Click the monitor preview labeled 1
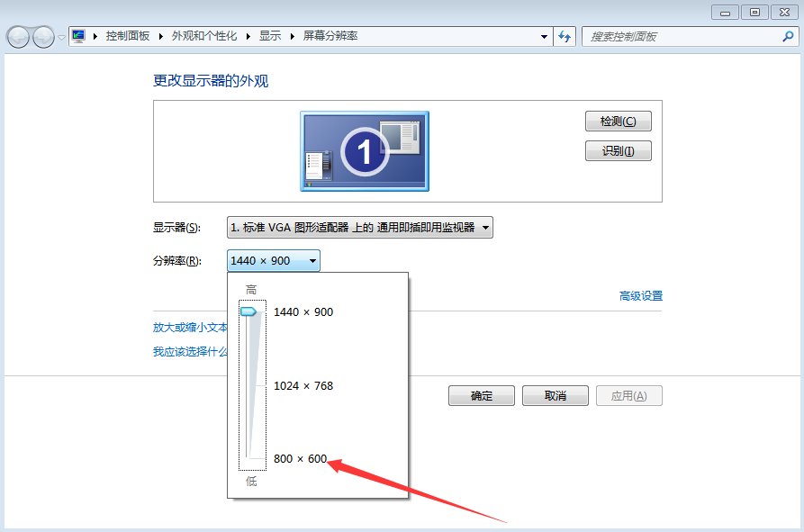The image size is (804, 532). coord(363,149)
